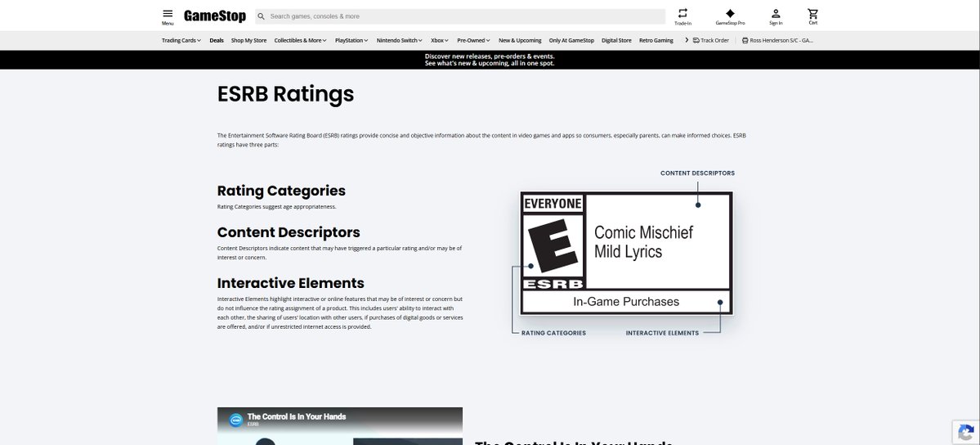The image size is (980, 445).
Task: Click the Interactive Elements heading
Action: pyautogui.click(x=291, y=283)
